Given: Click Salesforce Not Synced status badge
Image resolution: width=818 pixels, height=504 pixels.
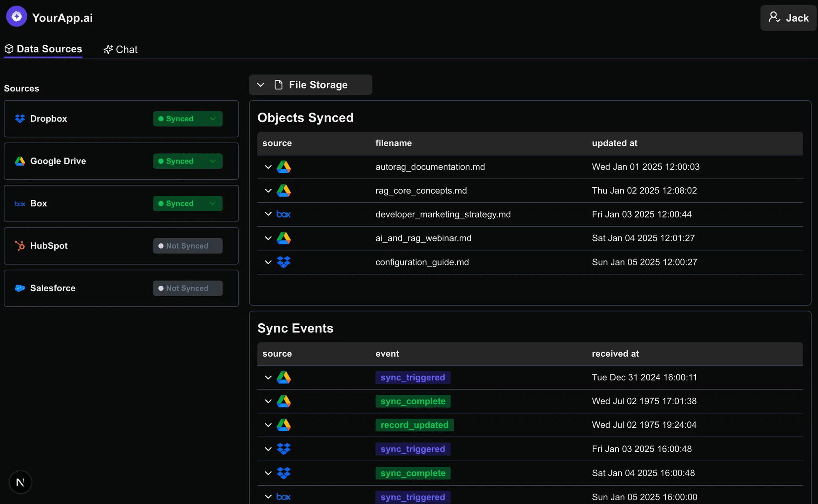Looking at the screenshot, I should [x=188, y=288].
